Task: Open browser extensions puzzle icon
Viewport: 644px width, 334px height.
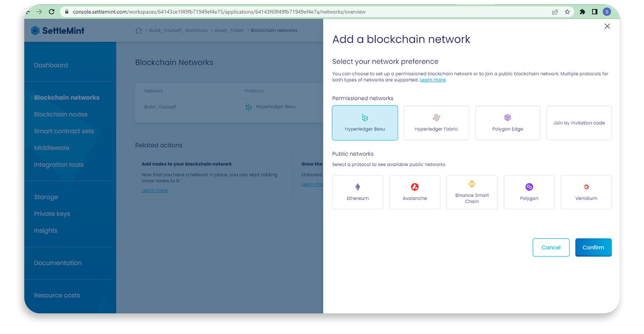Action: pos(582,12)
